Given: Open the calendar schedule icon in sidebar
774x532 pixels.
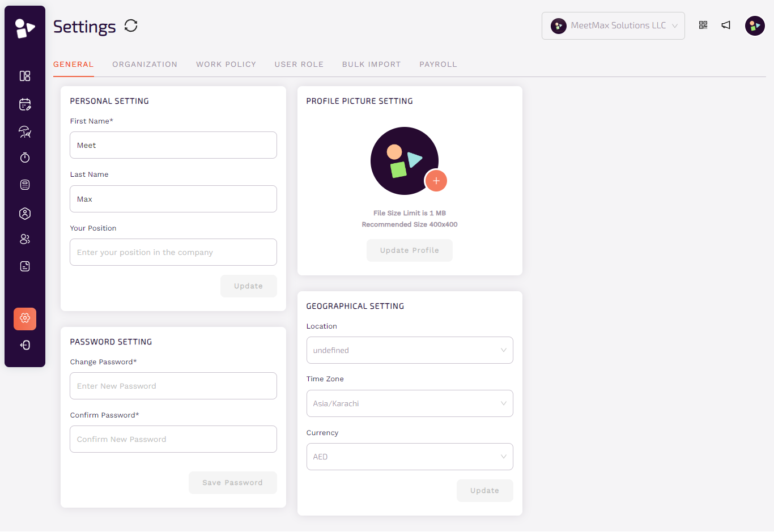Looking at the screenshot, I should click(25, 104).
